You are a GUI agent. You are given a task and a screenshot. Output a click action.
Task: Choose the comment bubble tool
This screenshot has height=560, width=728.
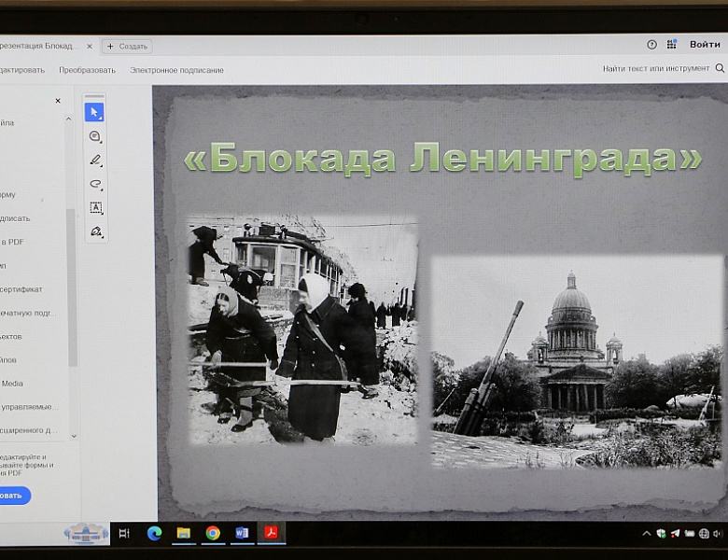tap(94, 136)
